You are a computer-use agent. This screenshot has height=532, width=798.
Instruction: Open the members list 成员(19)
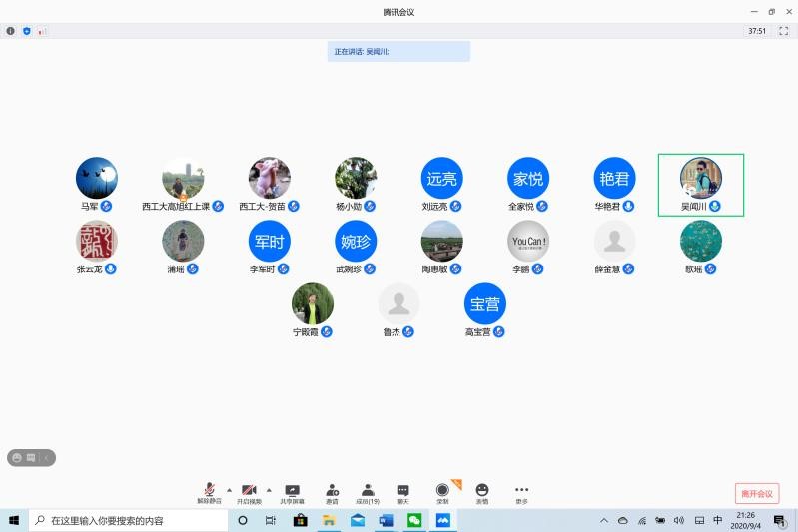pyautogui.click(x=368, y=490)
